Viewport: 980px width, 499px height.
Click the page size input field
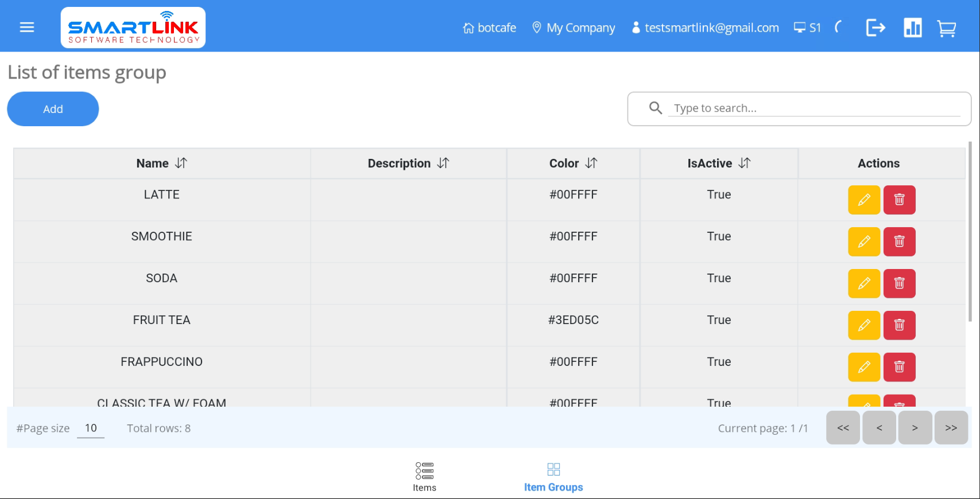(91, 428)
